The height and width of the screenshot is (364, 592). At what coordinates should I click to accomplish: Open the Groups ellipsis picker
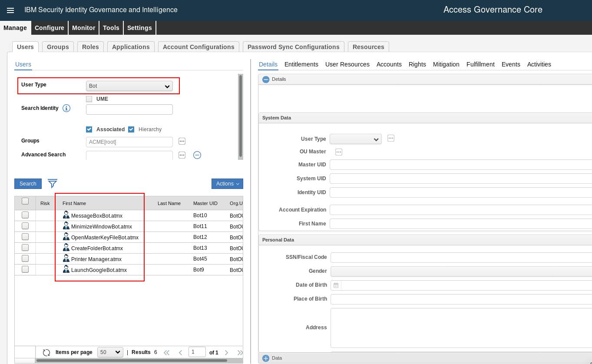click(182, 141)
